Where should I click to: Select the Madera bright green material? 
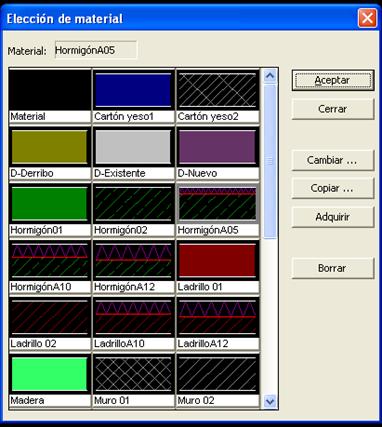(50, 374)
